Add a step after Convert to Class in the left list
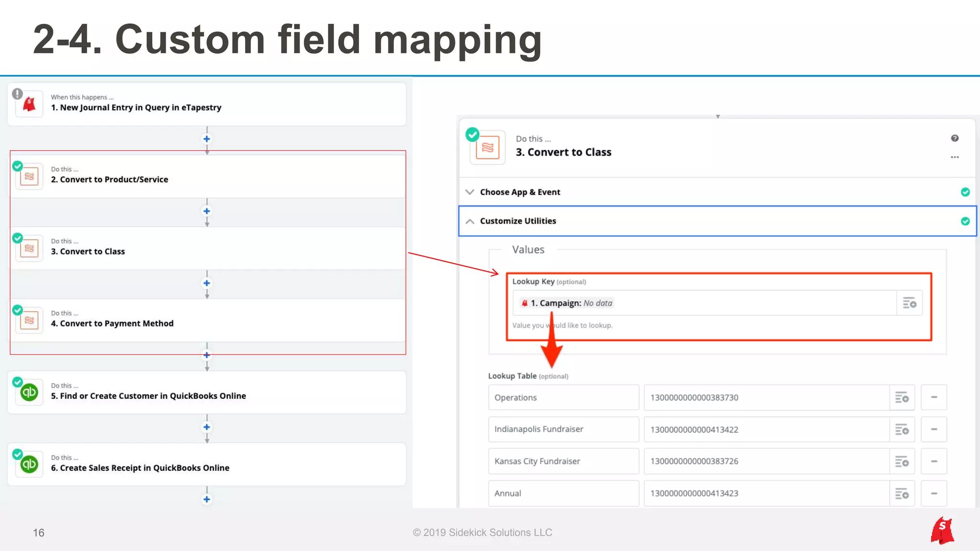This screenshot has height=551, width=980. coord(207,283)
